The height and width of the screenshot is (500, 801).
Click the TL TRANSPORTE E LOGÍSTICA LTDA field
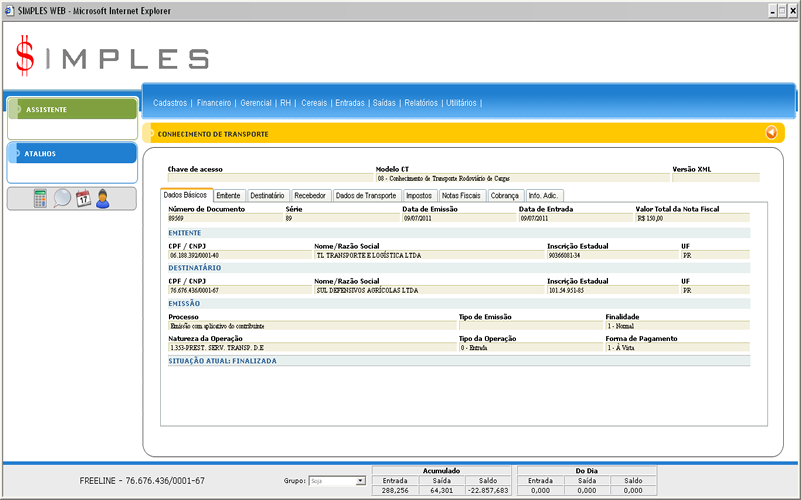click(430, 255)
